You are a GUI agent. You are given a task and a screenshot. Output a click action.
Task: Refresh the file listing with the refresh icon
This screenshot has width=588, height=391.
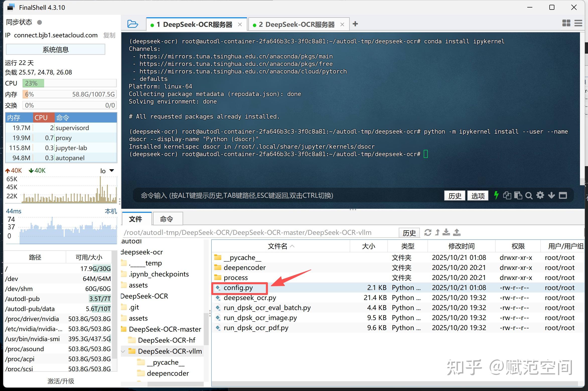(x=427, y=233)
